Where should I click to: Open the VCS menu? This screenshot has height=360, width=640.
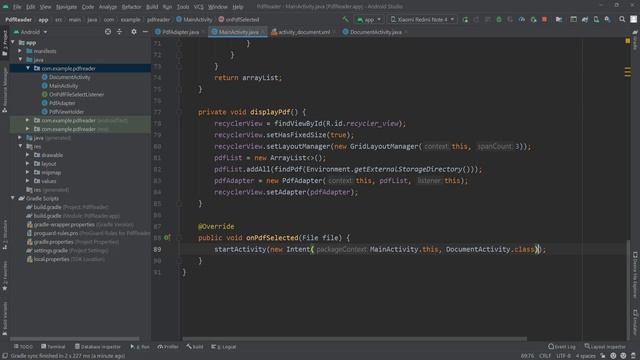tap(198, 7)
